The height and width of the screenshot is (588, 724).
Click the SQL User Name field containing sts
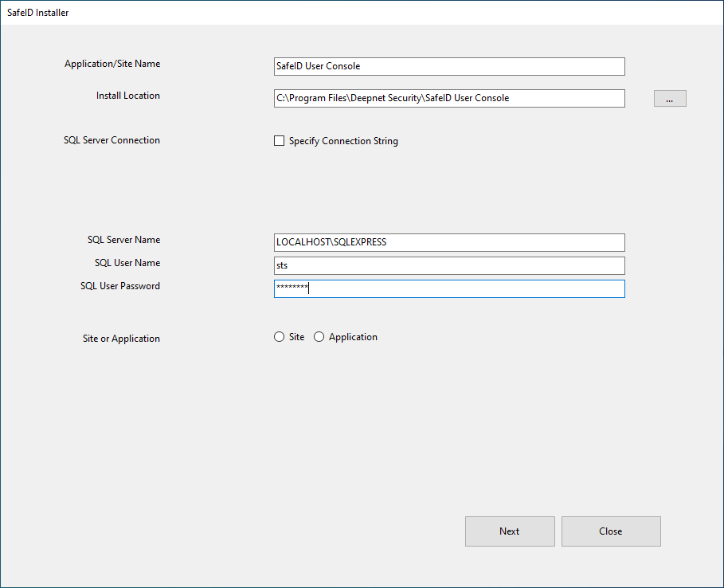(448, 265)
